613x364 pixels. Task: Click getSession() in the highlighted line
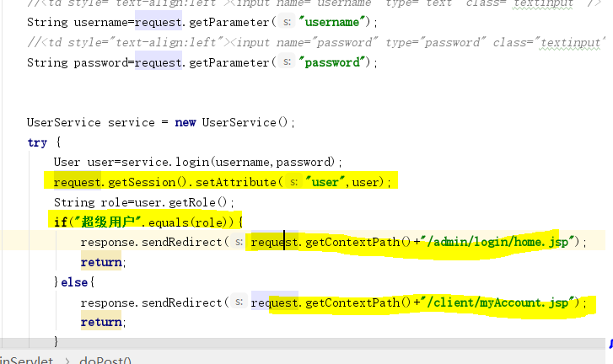pyautogui.click(x=148, y=182)
